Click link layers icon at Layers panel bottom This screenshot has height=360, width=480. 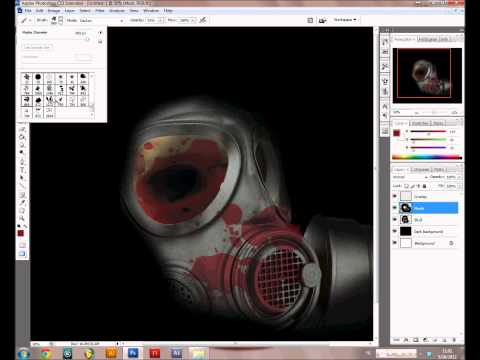click(397, 340)
